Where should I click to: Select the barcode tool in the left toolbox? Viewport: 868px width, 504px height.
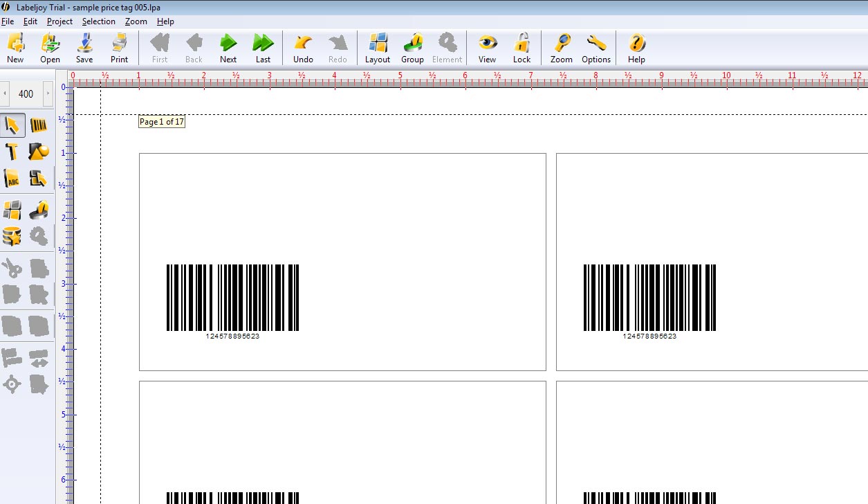(39, 125)
